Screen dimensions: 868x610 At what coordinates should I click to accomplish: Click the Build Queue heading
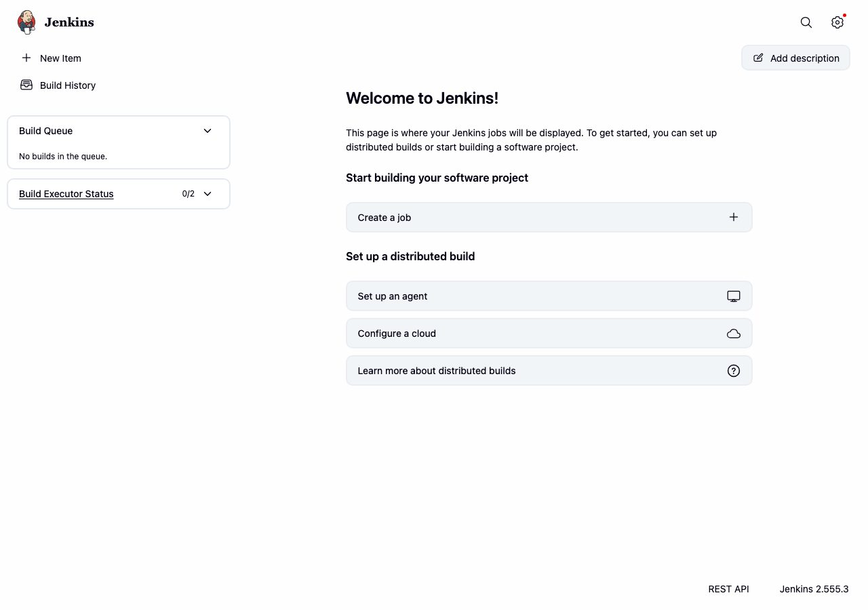coord(46,131)
